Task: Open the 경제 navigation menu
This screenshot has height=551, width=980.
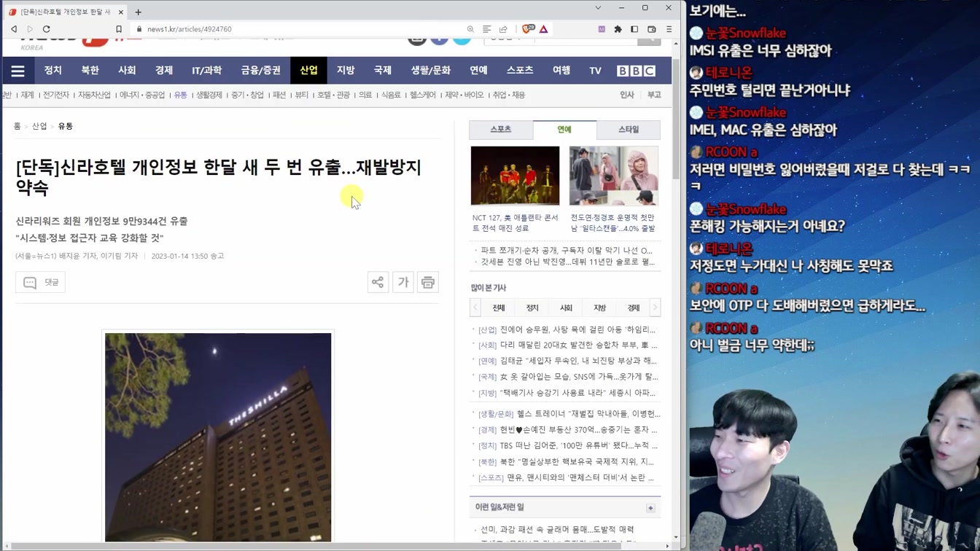Action: (164, 71)
